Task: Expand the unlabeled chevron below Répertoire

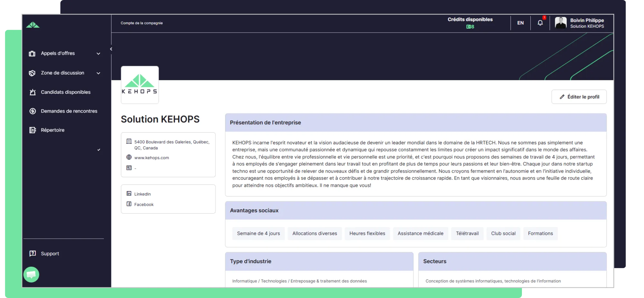Action: coord(99,150)
